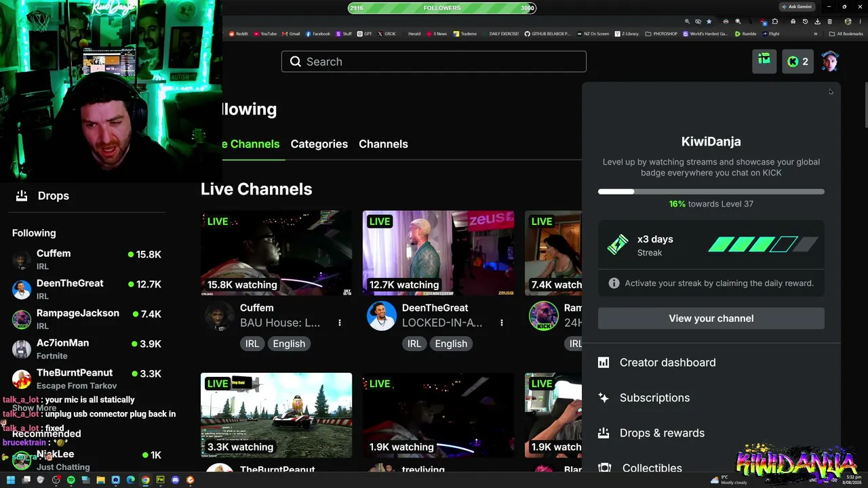Click the info icon beside streak message

click(x=614, y=283)
